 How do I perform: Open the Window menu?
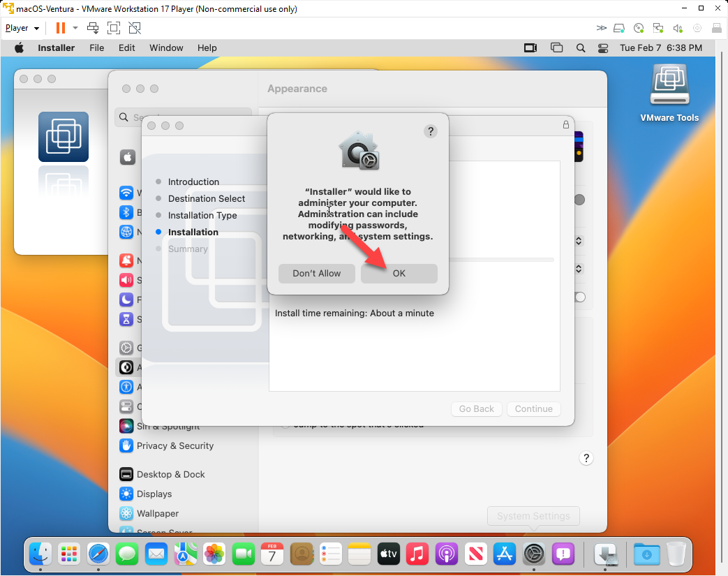tap(166, 48)
